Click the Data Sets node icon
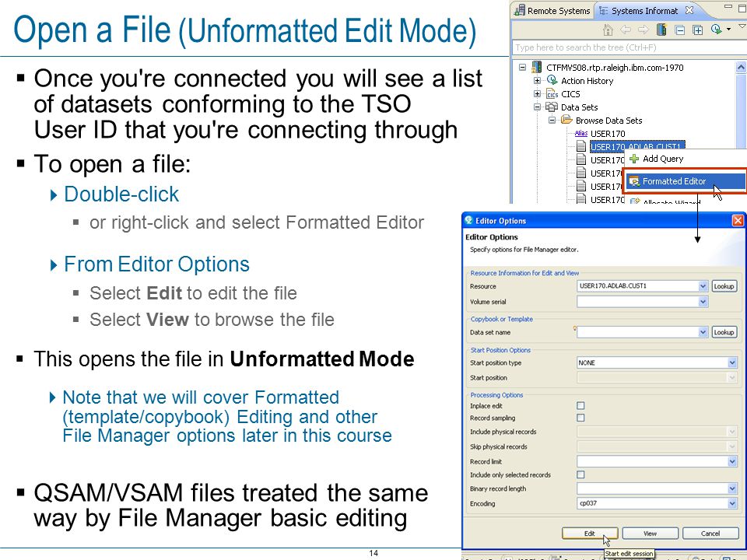747x560 pixels. coord(552,107)
